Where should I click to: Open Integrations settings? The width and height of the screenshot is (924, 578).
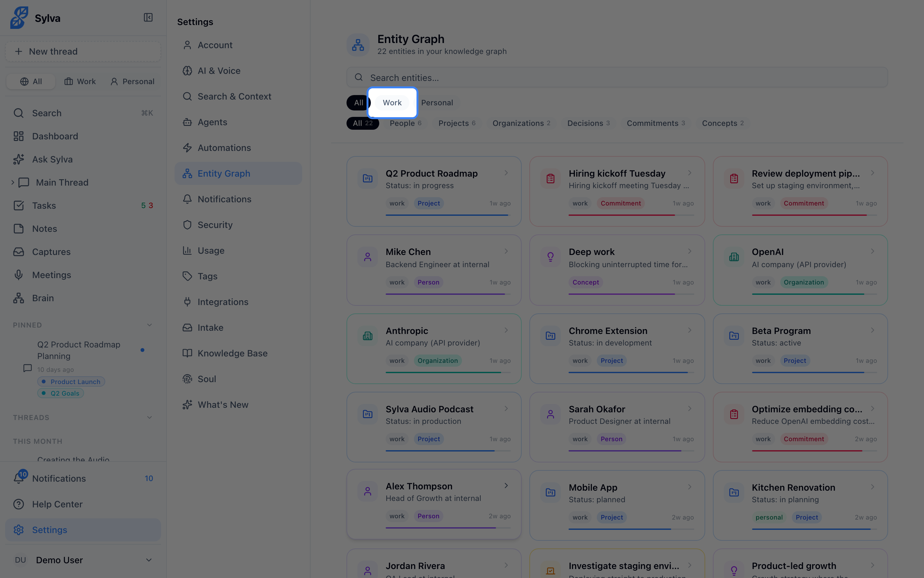(238, 302)
